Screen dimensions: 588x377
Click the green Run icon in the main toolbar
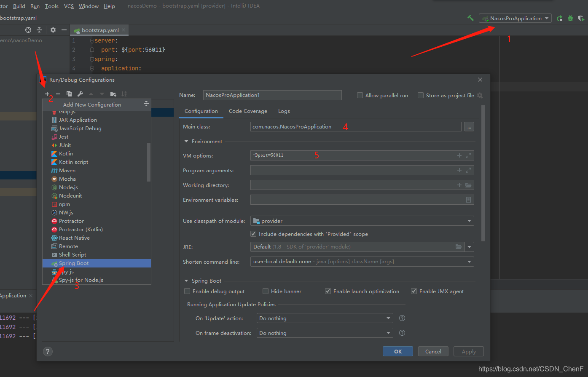pyautogui.click(x=559, y=19)
